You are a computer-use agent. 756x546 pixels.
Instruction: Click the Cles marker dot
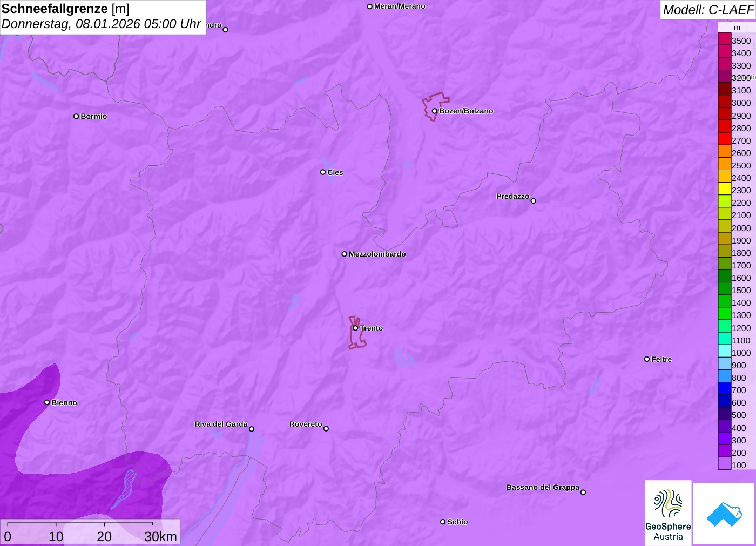pos(323,172)
